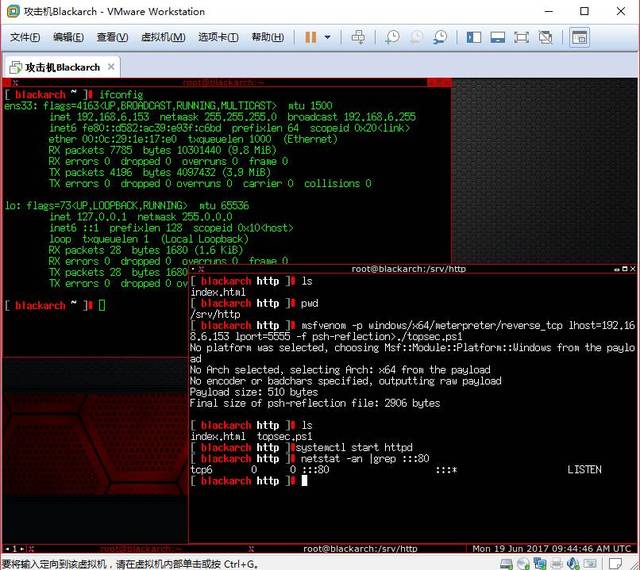The image size is (640, 570).
Task: Close the /srv/http terminal window
Action: 633,269
